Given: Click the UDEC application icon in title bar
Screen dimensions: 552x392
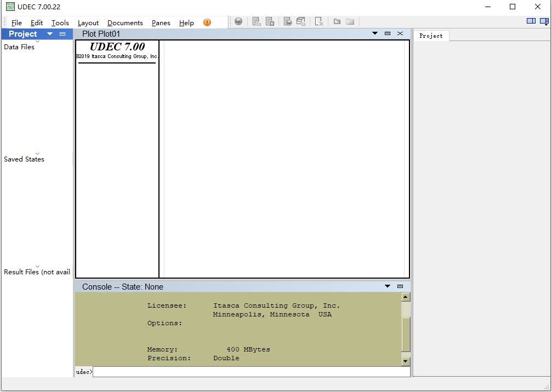Looking at the screenshot, I should (x=10, y=7).
